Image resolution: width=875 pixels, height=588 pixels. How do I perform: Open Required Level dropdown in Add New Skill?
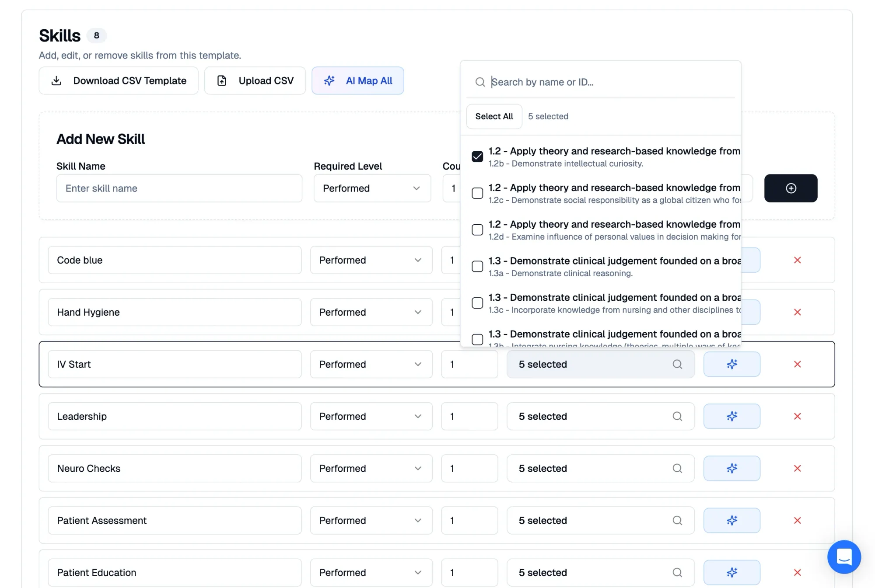[x=372, y=188]
